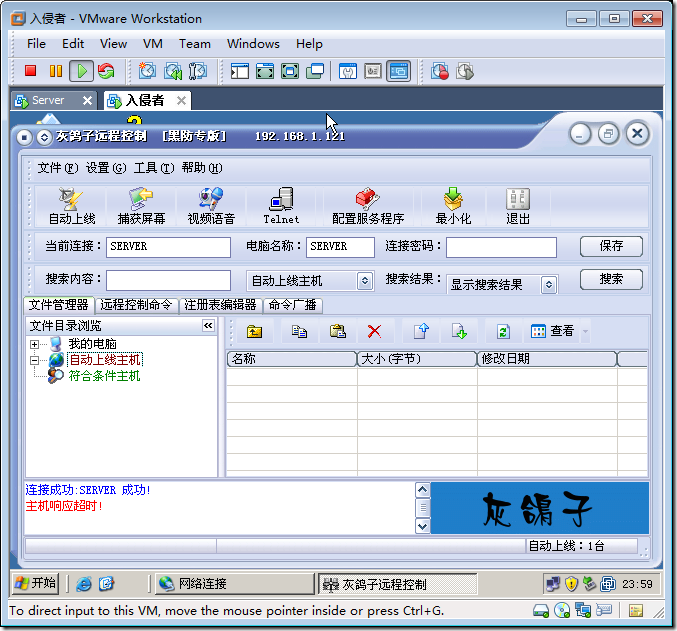Power on the VM with the green play icon
The image size is (677, 631).
[82, 71]
